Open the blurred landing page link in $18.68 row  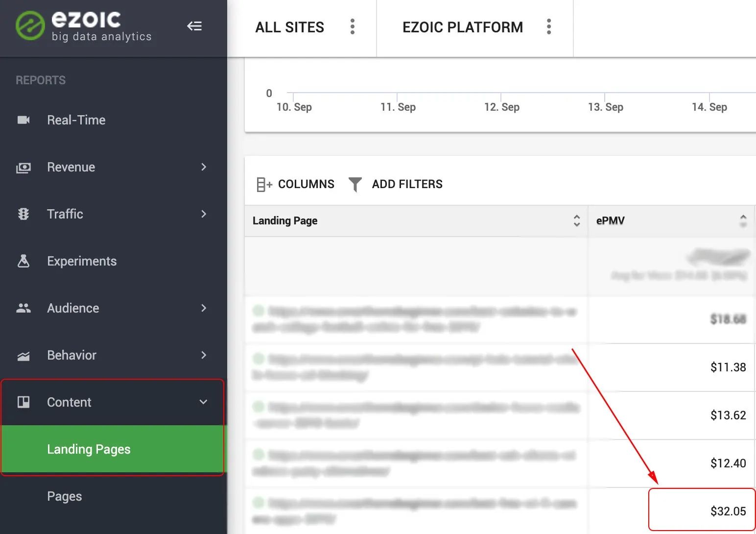pyautogui.click(x=415, y=319)
